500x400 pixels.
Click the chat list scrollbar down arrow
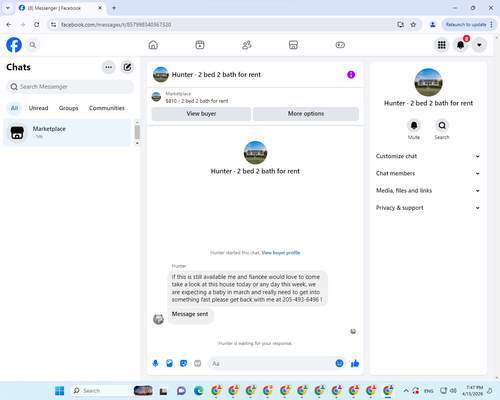(137, 143)
